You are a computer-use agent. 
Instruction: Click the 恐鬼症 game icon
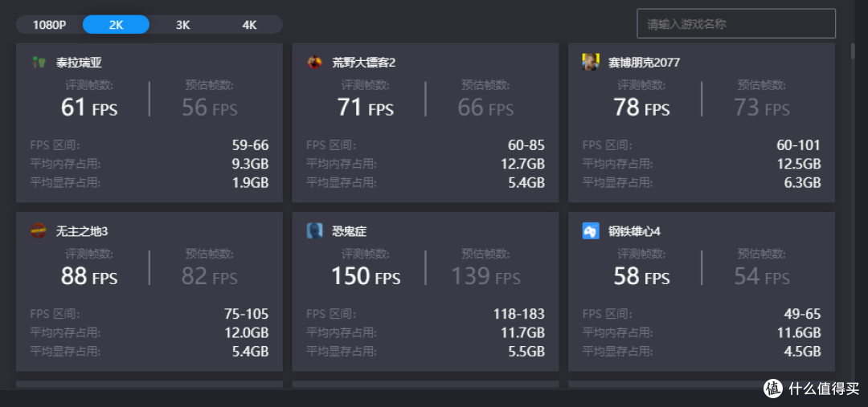[314, 230]
